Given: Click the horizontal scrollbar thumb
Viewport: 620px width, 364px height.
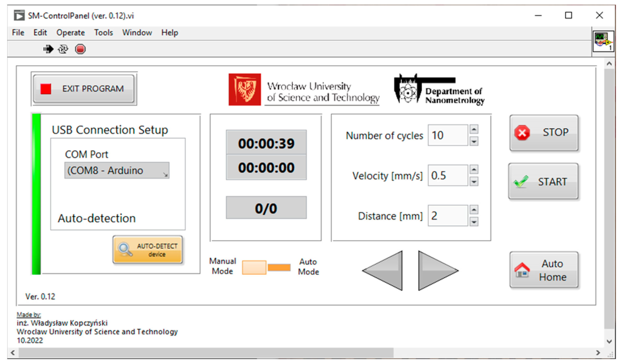Looking at the screenshot, I should (206, 353).
